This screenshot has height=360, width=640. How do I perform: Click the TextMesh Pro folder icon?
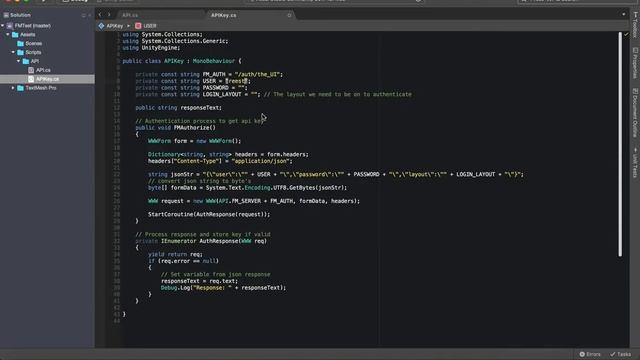(20, 88)
